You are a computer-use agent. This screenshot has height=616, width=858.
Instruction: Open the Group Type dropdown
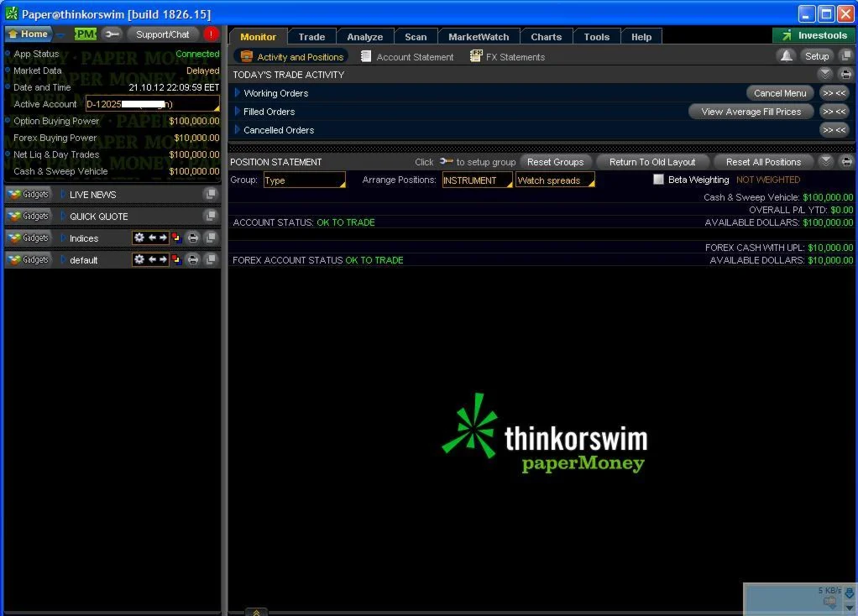click(304, 180)
